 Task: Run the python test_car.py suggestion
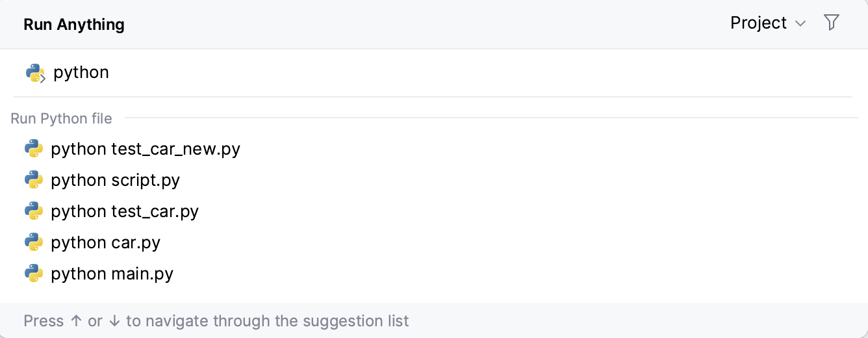point(125,211)
